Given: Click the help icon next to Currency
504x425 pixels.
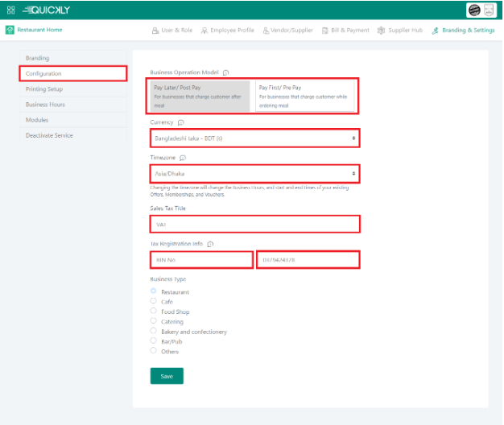Looking at the screenshot, I should pos(180,122).
